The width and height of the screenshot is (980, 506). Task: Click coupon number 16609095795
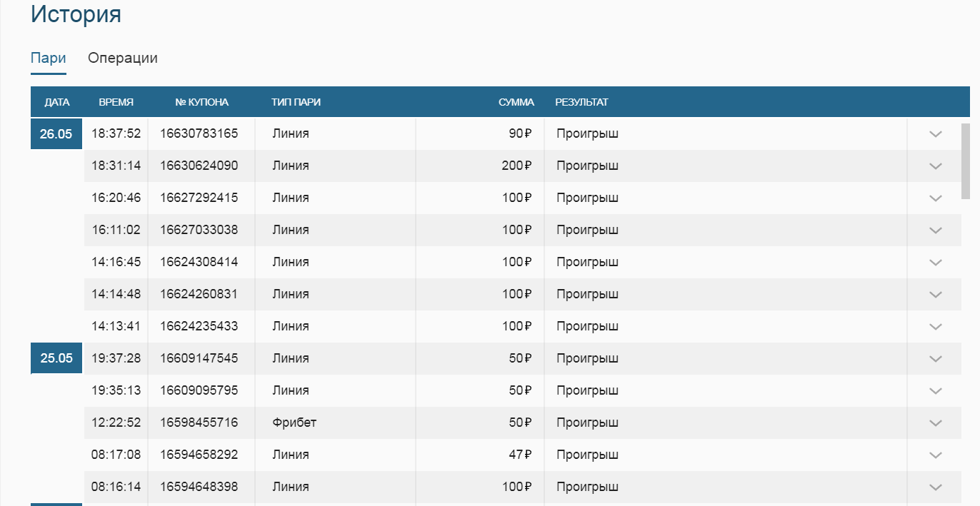(x=199, y=390)
